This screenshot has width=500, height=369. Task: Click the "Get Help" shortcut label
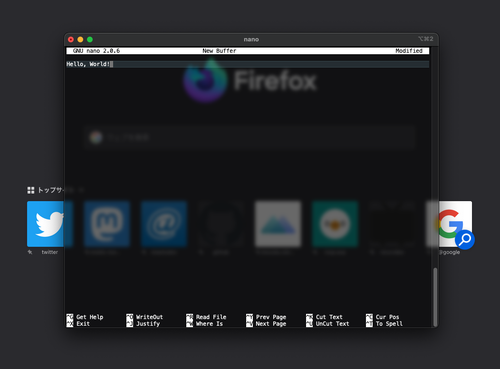click(x=90, y=317)
